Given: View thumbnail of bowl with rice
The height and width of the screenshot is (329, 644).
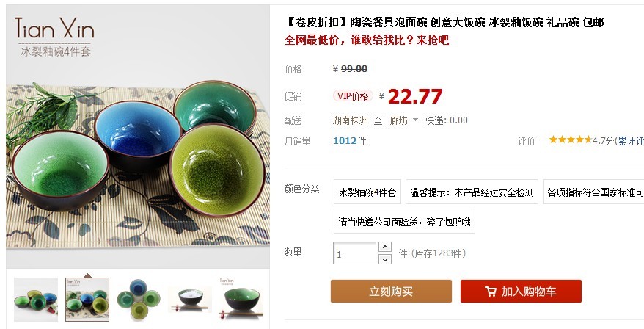Looking at the screenshot, I should click(190, 300).
